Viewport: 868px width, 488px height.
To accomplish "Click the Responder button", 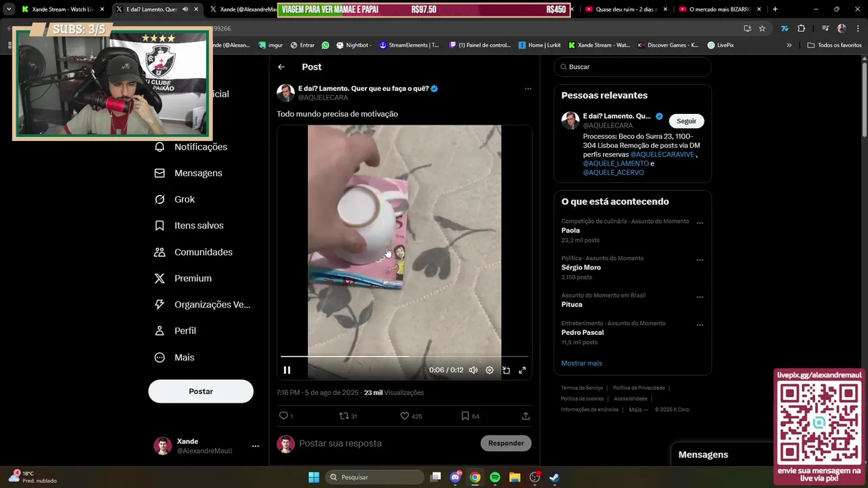I will pos(506,443).
